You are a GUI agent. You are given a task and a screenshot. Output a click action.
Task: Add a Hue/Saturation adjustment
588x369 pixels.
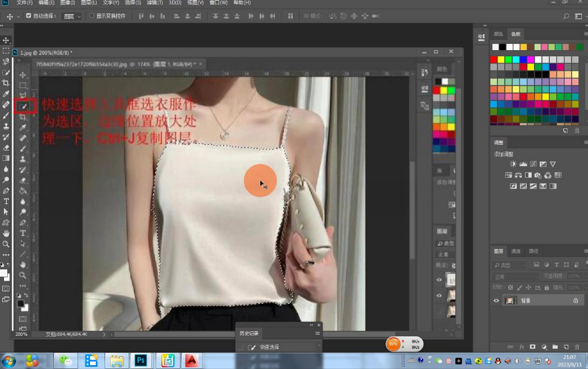(509, 175)
